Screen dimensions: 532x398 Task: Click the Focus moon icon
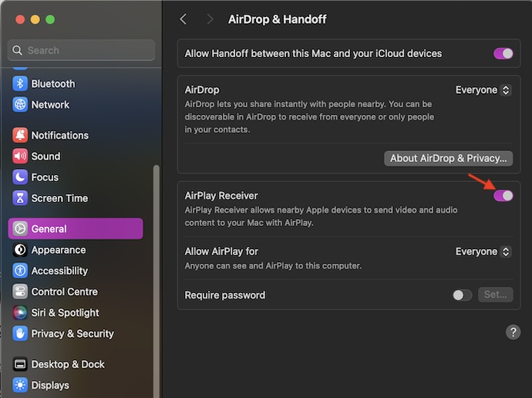click(x=20, y=177)
